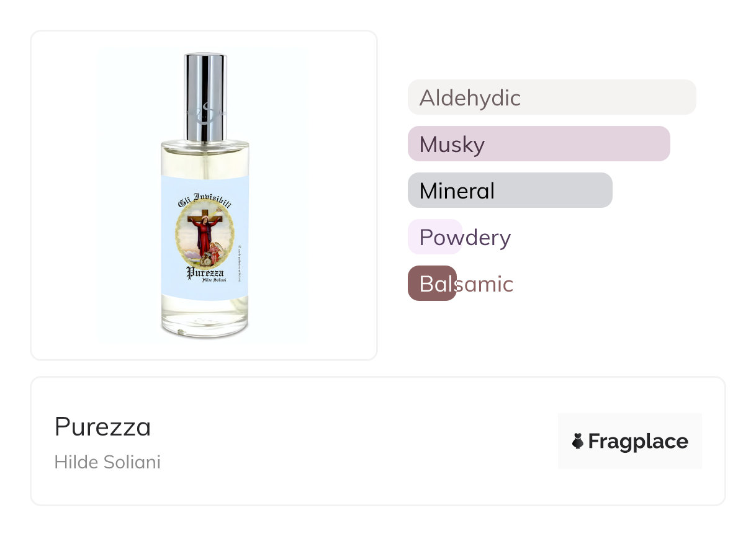The height and width of the screenshot is (536, 756).
Task: Click the Fragplace wordmark text
Action: (x=637, y=441)
